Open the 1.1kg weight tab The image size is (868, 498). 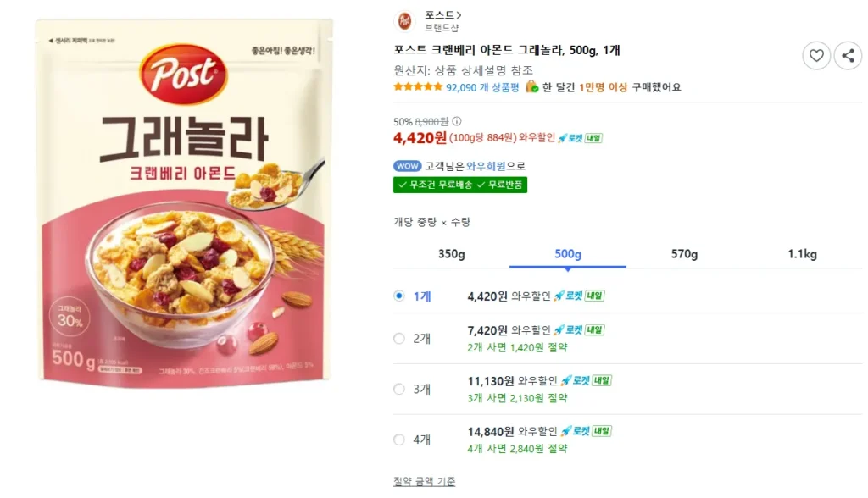(x=800, y=253)
